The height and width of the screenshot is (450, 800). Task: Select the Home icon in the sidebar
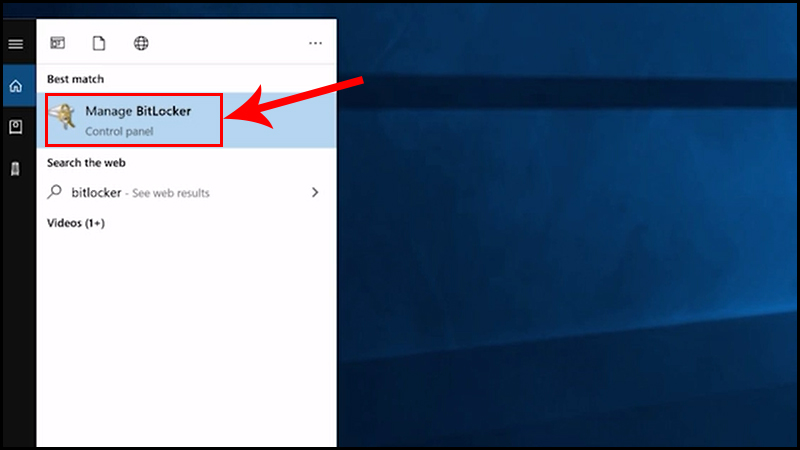[x=16, y=86]
